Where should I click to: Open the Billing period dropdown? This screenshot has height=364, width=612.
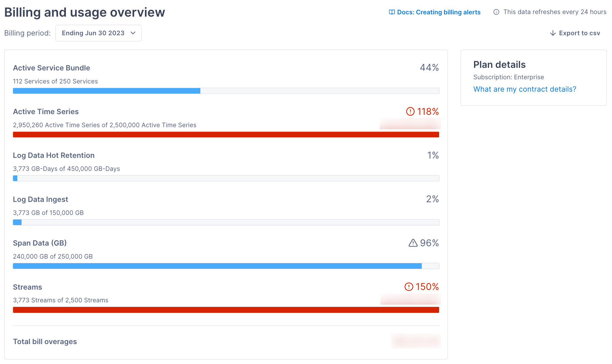(98, 33)
